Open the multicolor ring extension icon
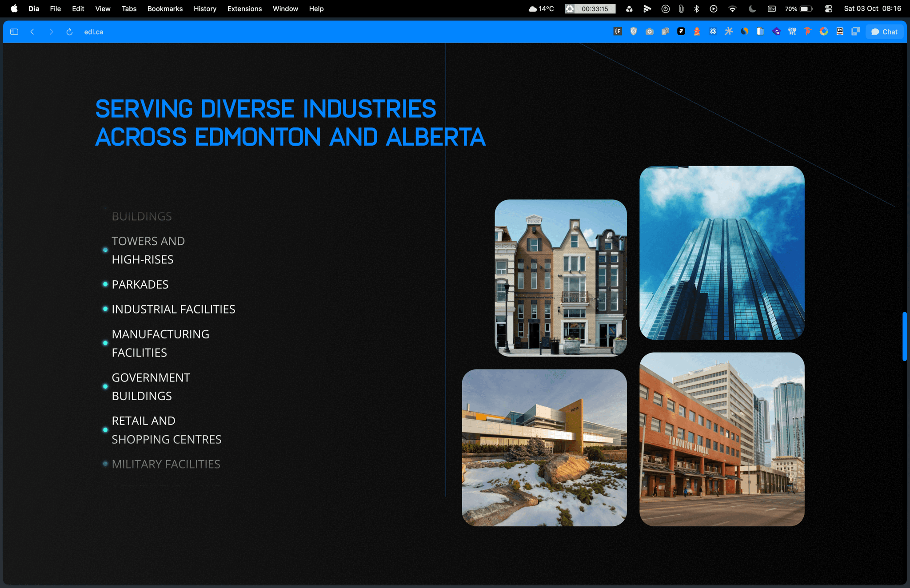910x588 pixels. (824, 32)
